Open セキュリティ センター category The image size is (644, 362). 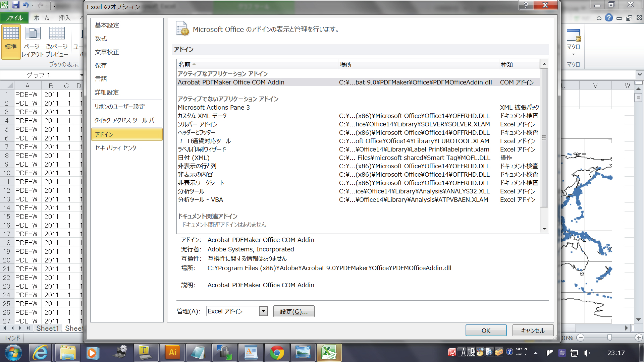point(118,148)
